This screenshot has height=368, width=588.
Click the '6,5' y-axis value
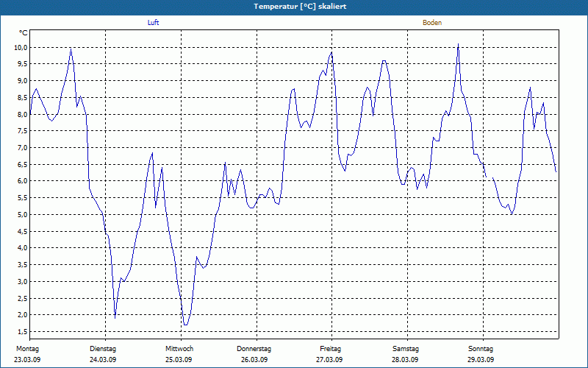pyautogui.click(x=23, y=164)
